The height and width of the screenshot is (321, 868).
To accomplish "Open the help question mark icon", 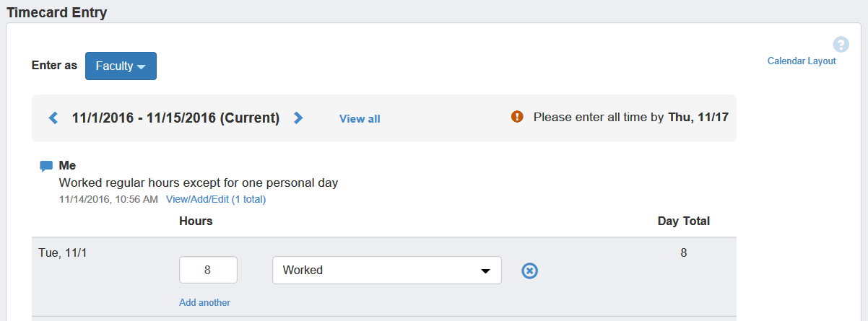I will 841,44.
